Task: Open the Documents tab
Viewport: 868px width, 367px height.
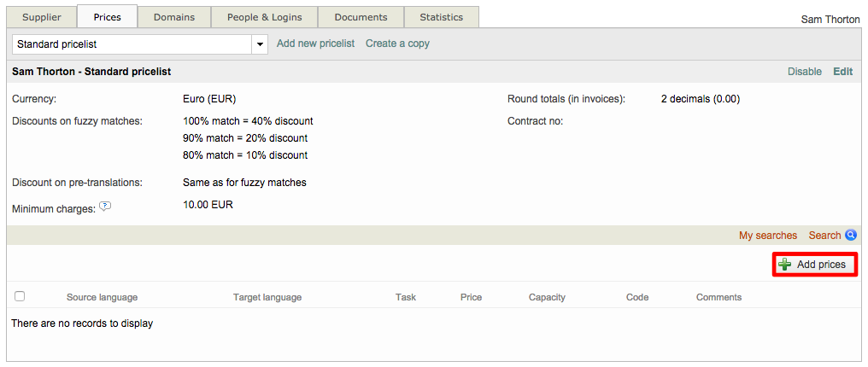Action: coord(361,17)
